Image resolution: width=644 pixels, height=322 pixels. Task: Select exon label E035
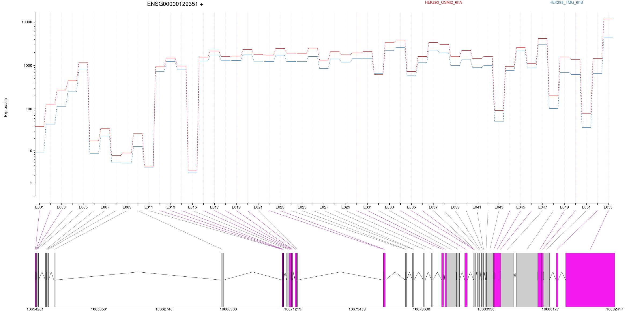[x=411, y=207]
